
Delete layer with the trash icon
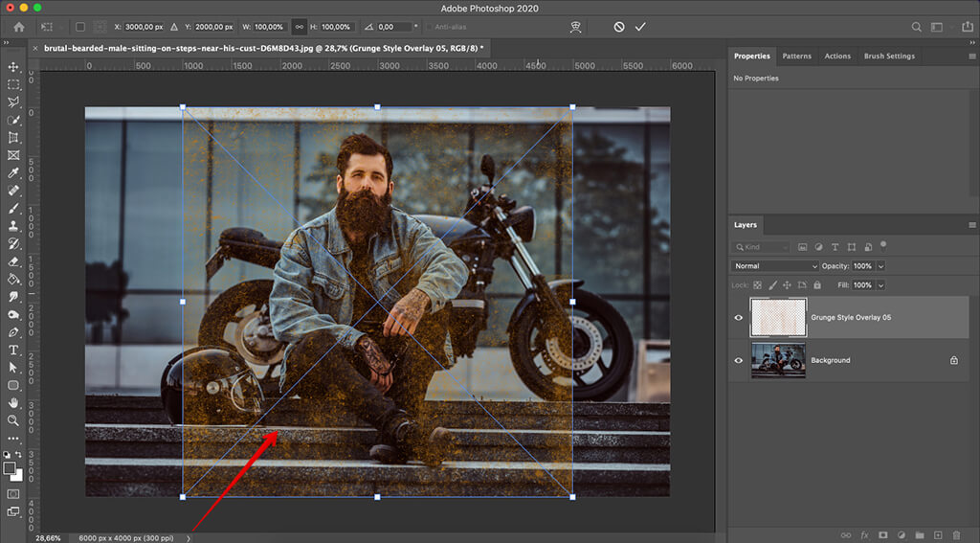click(x=956, y=535)
